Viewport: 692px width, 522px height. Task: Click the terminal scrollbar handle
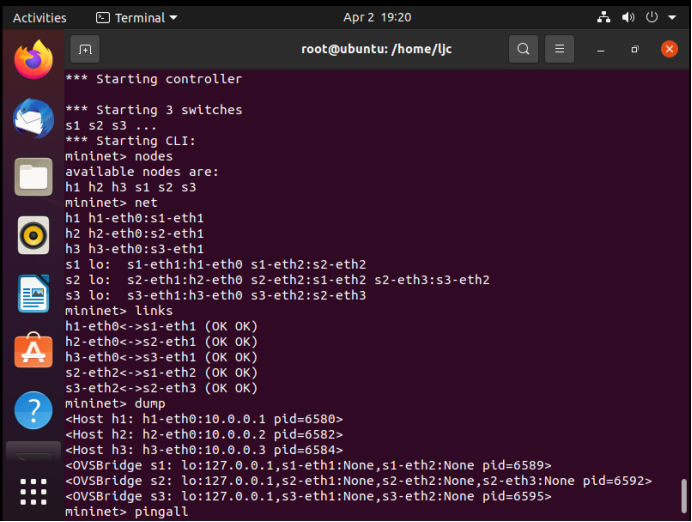684,496
